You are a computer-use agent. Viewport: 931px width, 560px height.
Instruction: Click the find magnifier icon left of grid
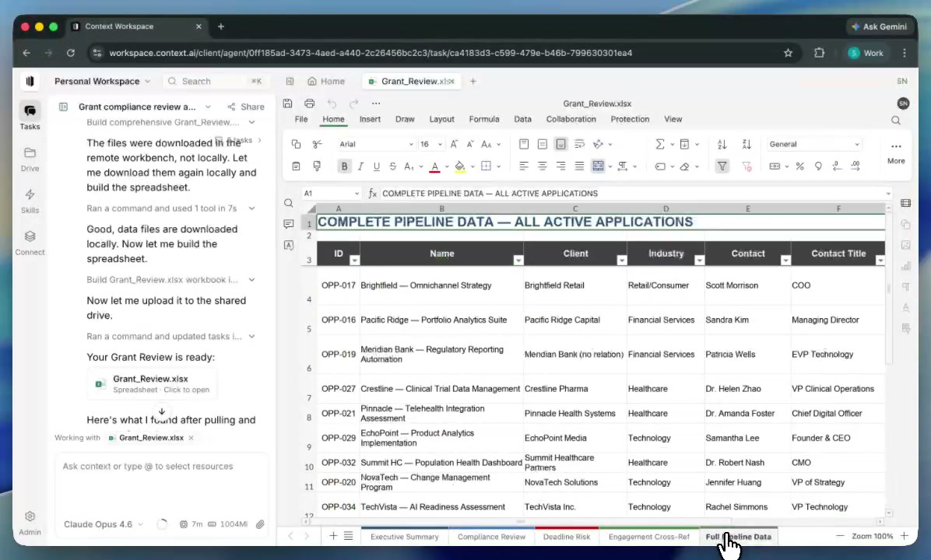[289, 204]
